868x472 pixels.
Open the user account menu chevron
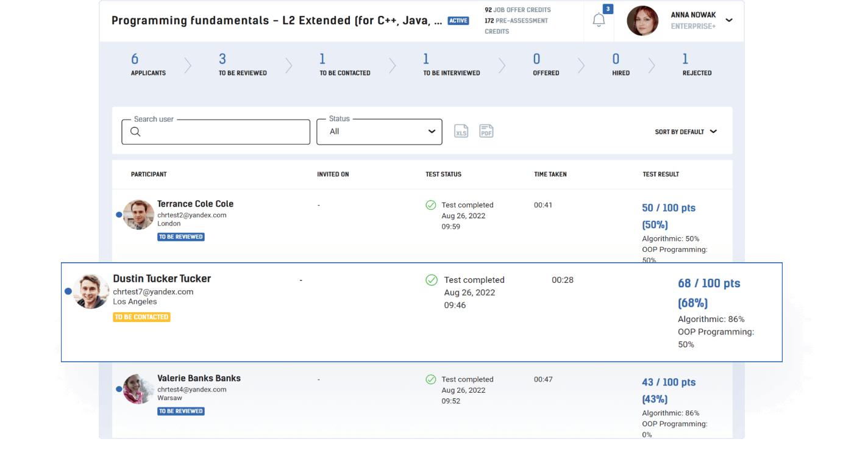click(729, 20)
